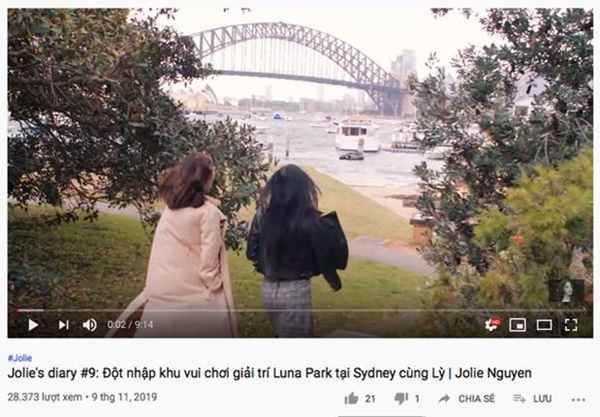The width and height of the screenshot is (600, 417).
Task: Click the video frame to toggle playback
Action: 300,161
